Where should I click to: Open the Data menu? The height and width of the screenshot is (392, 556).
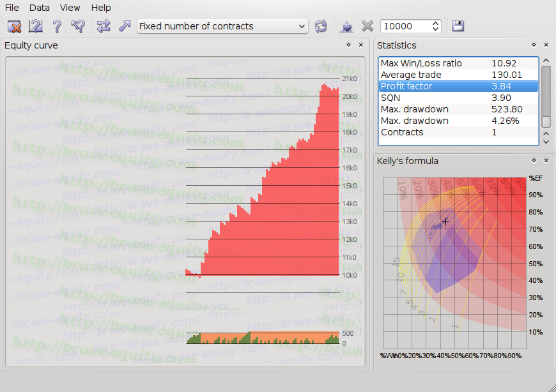(x=39, y=8)
